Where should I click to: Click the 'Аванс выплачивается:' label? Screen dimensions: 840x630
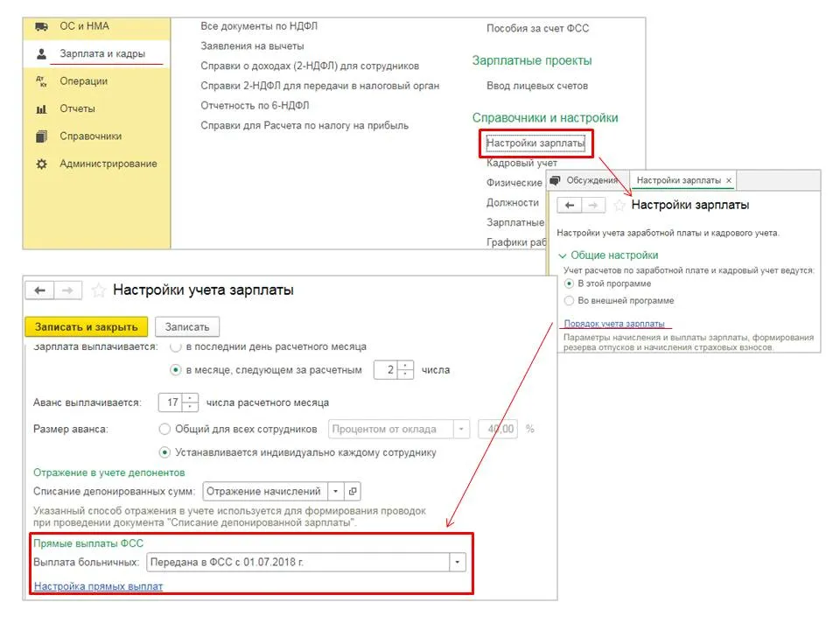click(x=87, y=402)
